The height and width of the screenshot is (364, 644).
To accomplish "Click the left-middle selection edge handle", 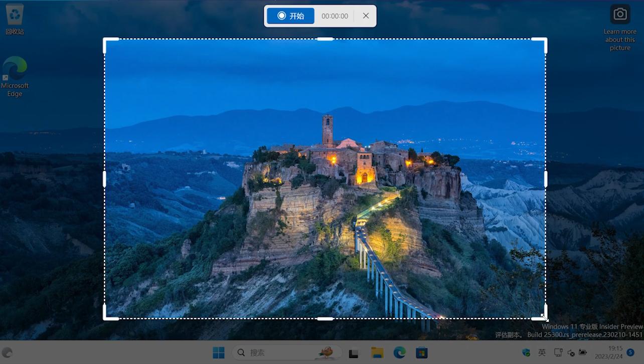I will [104, 179].
